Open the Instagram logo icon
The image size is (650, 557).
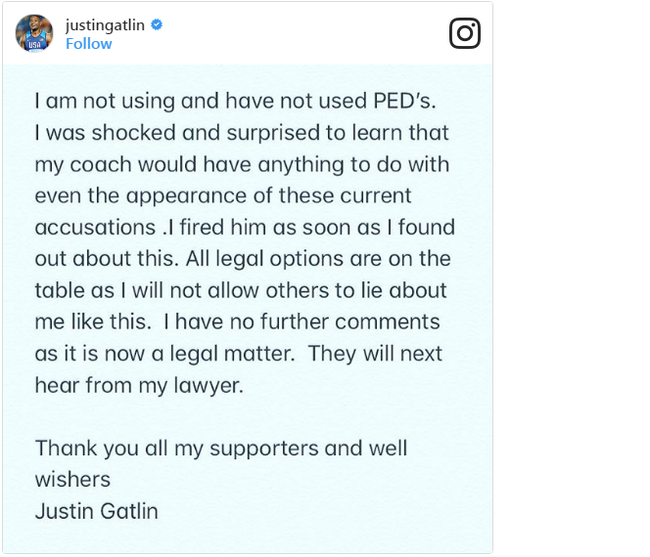(x=465, y=33)
